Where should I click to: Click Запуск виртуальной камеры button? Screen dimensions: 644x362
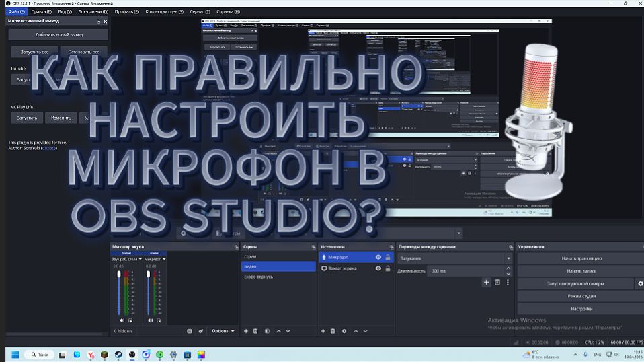[x=575, y=283]
